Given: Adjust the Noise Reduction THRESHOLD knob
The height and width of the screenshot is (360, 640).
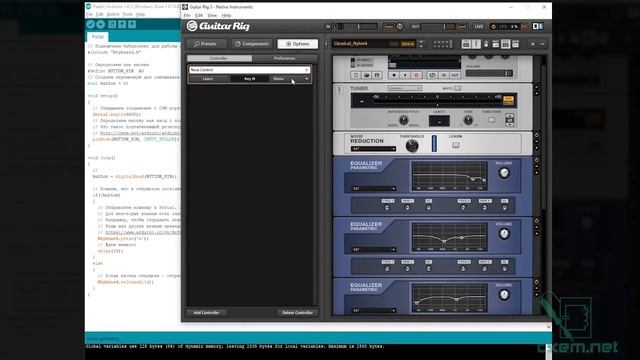Looking at the screenshot, I should pos(412,146).
